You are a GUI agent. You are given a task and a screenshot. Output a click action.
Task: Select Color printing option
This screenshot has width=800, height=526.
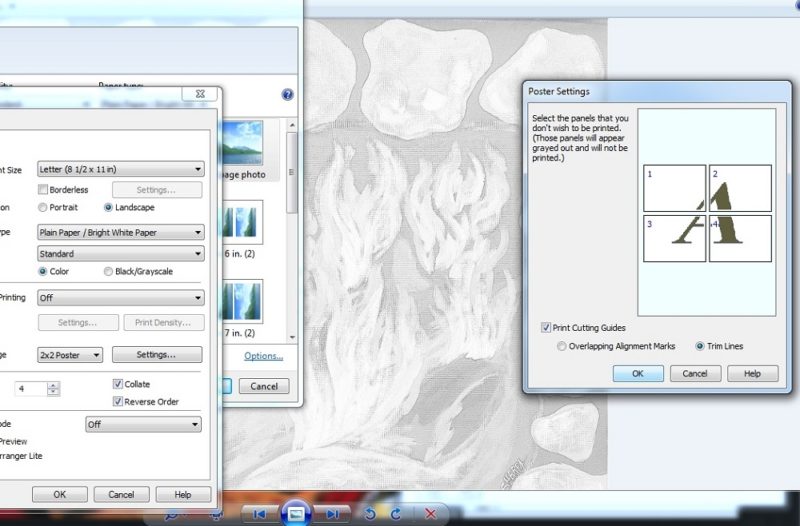point(43,271)
